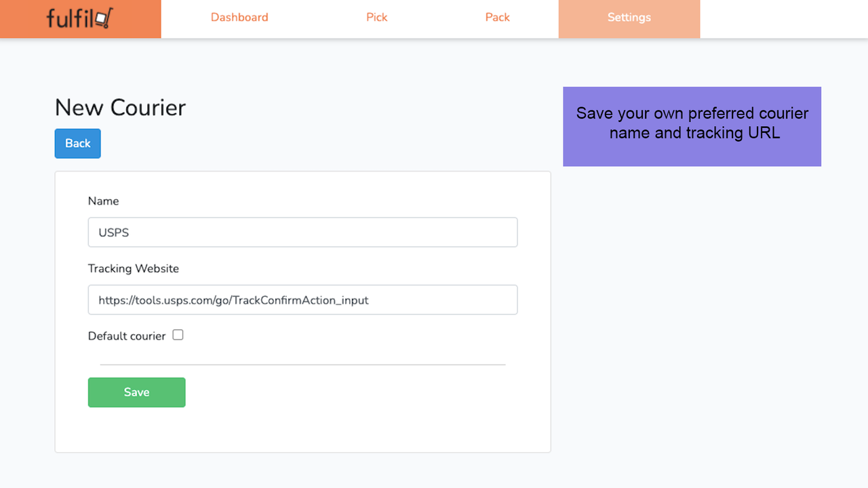Screen dimensions: 868x488
Task: Go to the Pick tab
Action: 377,18
